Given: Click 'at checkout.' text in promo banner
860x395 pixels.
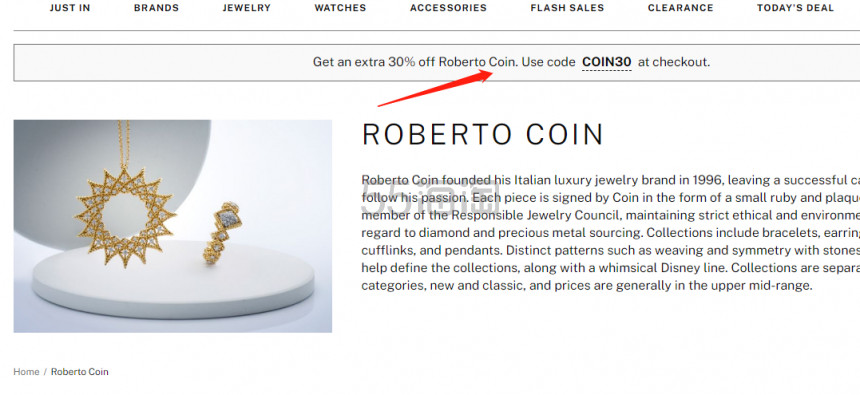Looking at the screenshot, I should (674, 62).
